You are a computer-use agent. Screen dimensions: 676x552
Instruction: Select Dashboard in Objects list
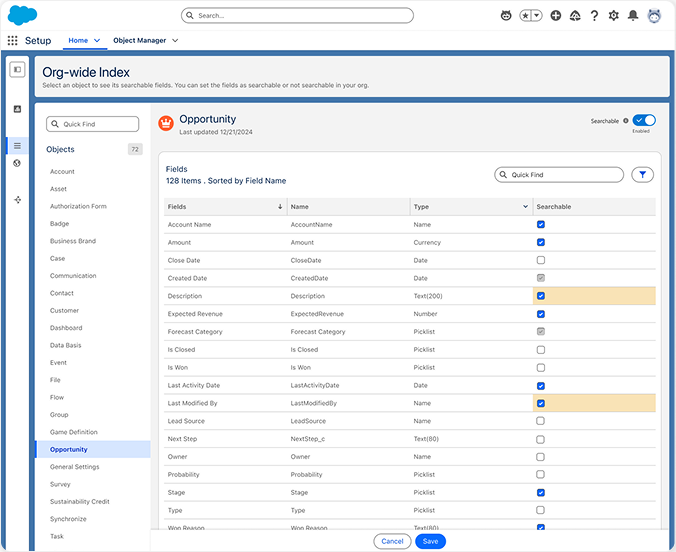pyautogui.click(x=66, y=328)
